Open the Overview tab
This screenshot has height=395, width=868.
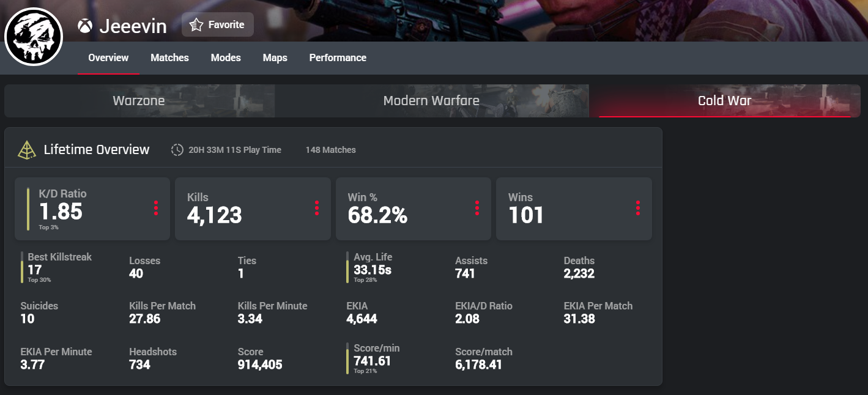[108, 58]
